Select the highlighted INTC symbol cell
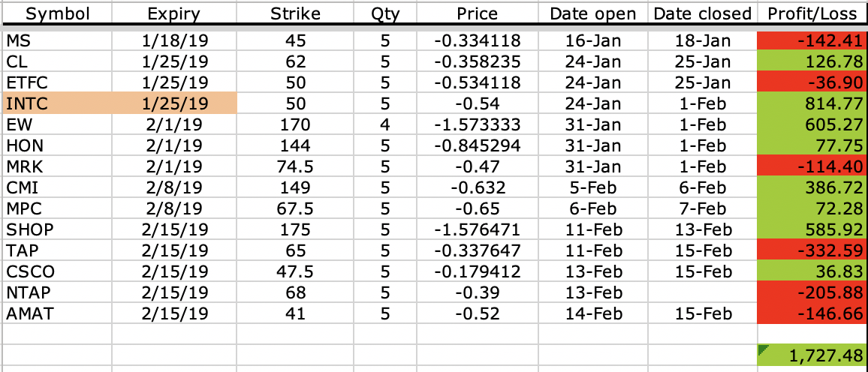Image resolution: width=868 pixels, height=372 pixels. (57, 103)
